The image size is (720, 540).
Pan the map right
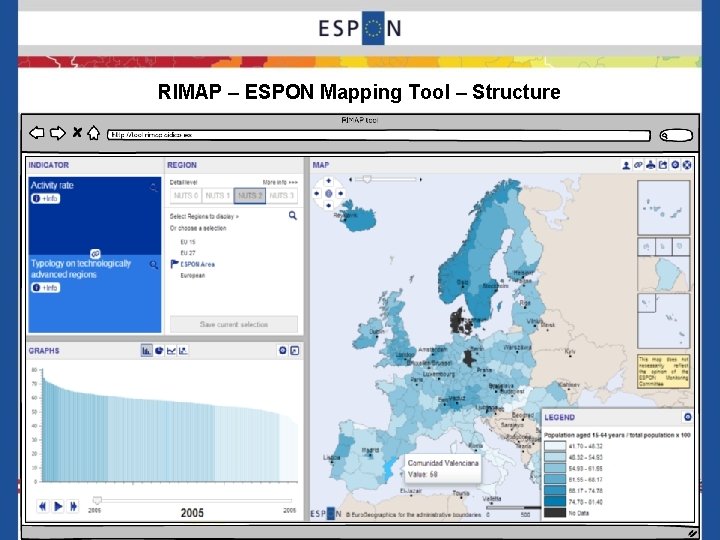pyautogui.click(x=341, y=194)
